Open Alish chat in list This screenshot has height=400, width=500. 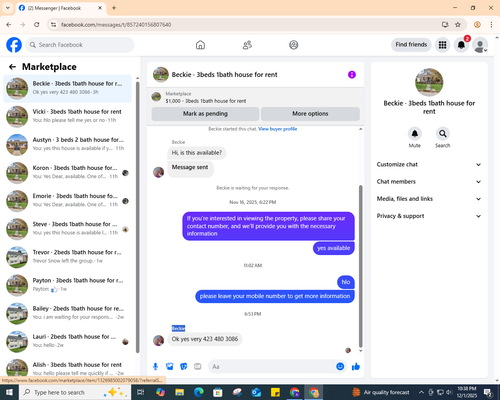pos(67,368)
